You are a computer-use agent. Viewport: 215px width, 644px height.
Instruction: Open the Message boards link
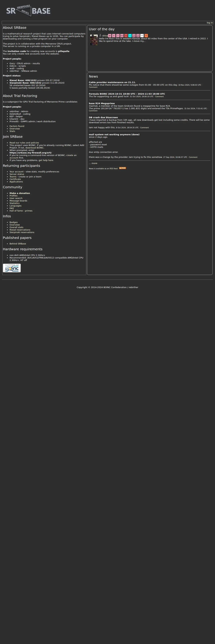[x=18, y=201]
